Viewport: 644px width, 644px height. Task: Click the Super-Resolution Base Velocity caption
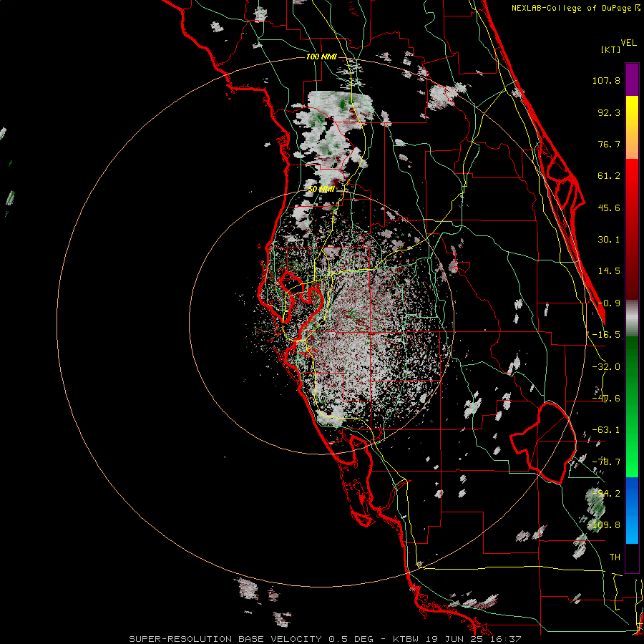tap(325, 639)
